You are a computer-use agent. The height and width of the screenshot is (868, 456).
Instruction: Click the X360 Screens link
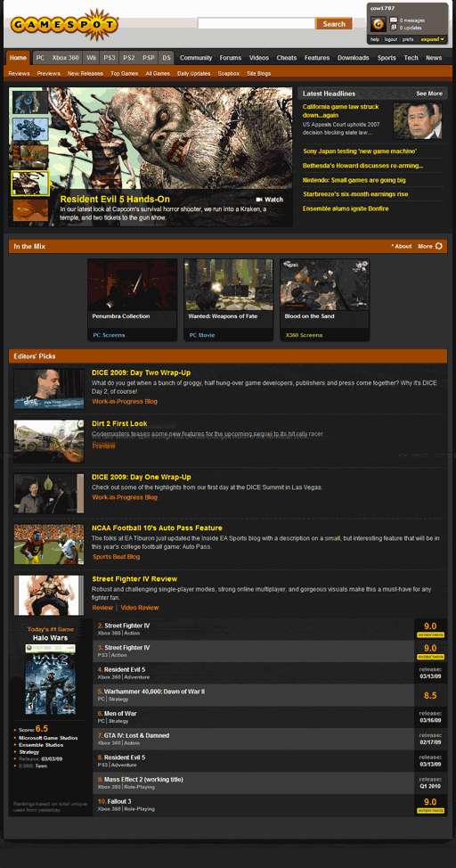[x=304, y=335]
